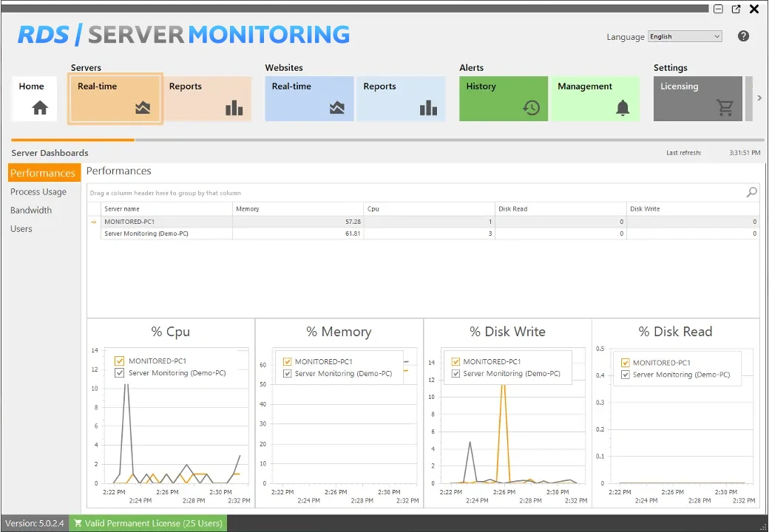Image resolution: width=769 pixels, height=532 pixels.
Task: Click the help question mark icon
Action: [x=744, y=36]
